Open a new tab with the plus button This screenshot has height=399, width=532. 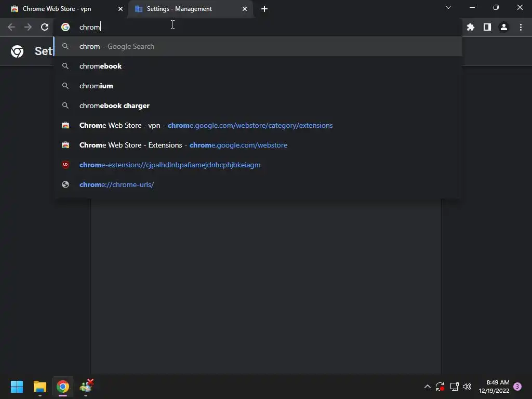click(x=264, y=9)
